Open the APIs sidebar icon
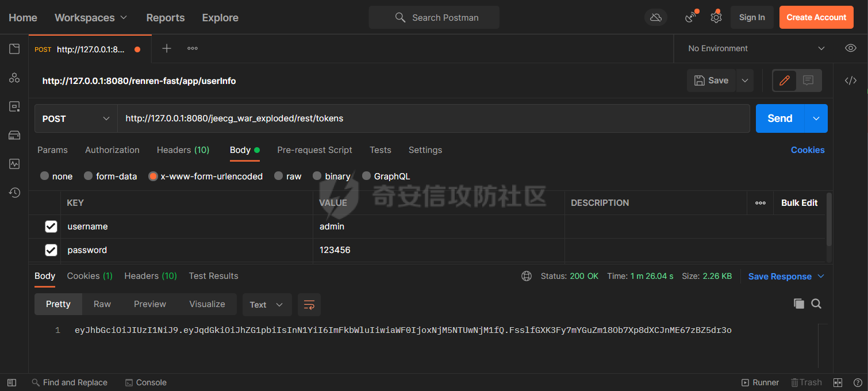 [x=14, y=78]
